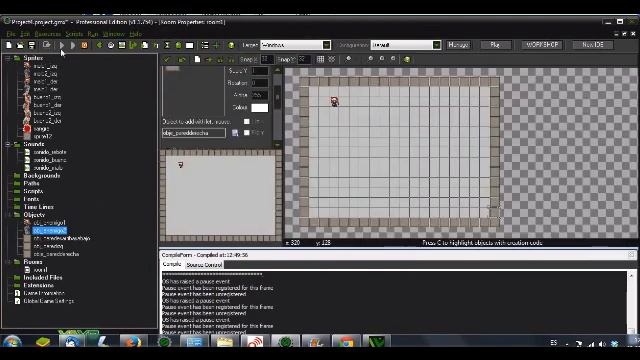Toggle the isometric grid icon
This screenshot has width=640, height=360.
(x=331, y=60)
